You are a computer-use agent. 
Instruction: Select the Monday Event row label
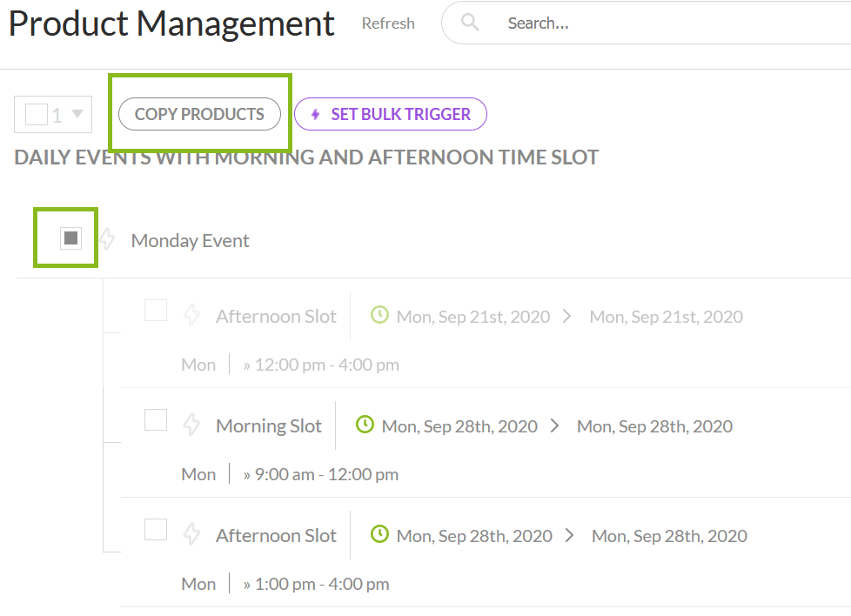(x=190, y=241)
